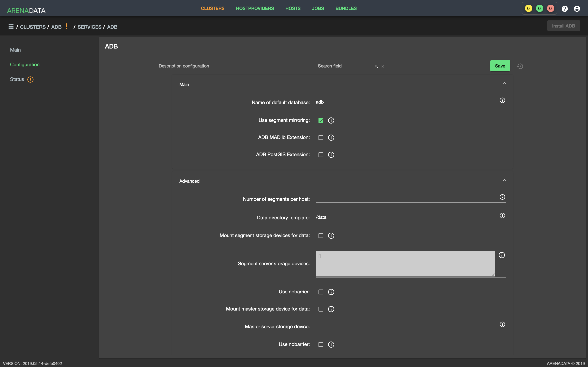Show info for Name of default database
Screen dimensions: 588x367
point(502,100)
